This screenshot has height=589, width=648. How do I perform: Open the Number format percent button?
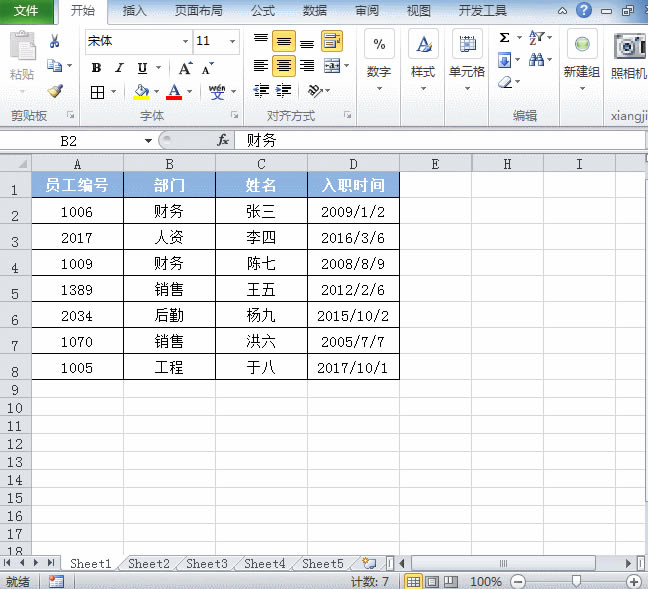(x=379, y=43)
